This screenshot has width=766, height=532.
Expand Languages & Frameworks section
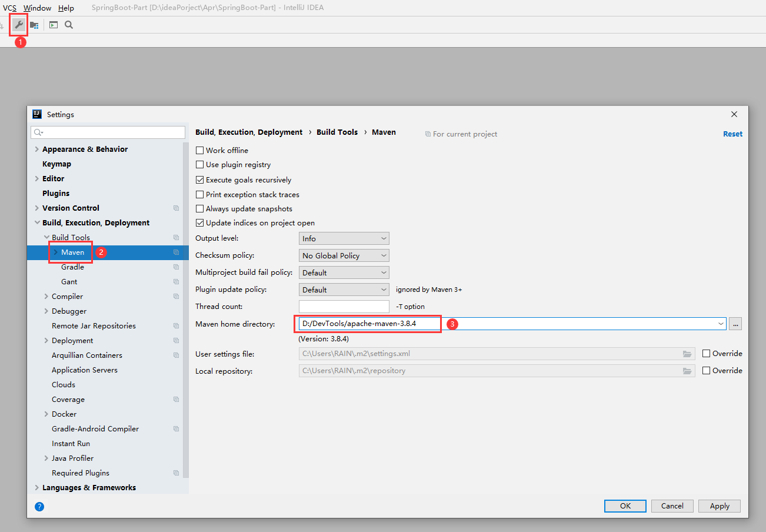37,487
